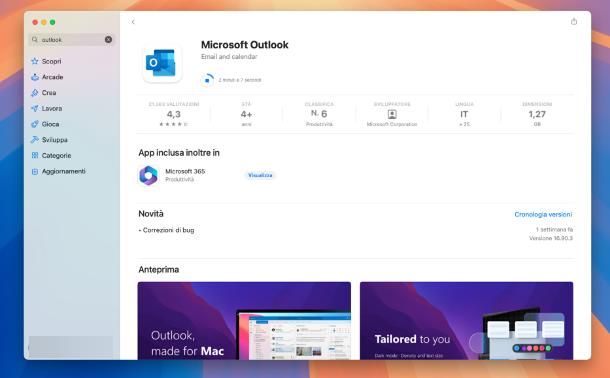Image resolution: width=610 pixels, height=378 pixels.
Task: Click the N. 6 Produttività ranking
Action: pos(319,114)
